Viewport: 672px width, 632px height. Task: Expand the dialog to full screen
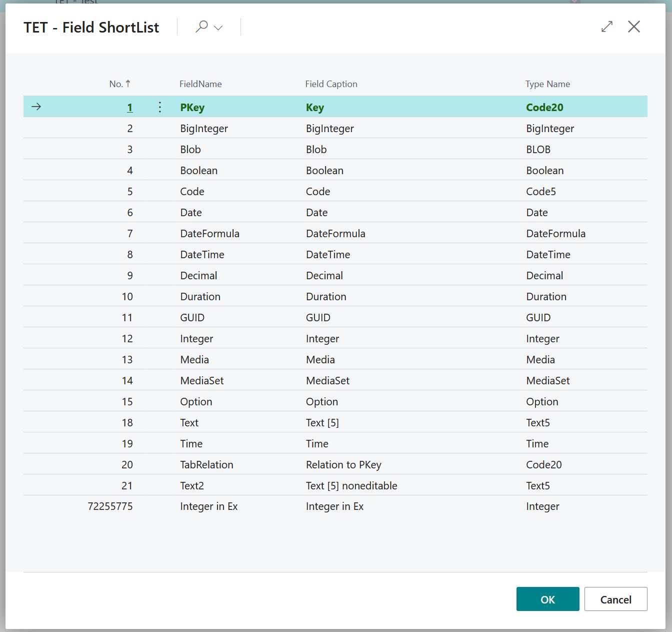point(607,27)
